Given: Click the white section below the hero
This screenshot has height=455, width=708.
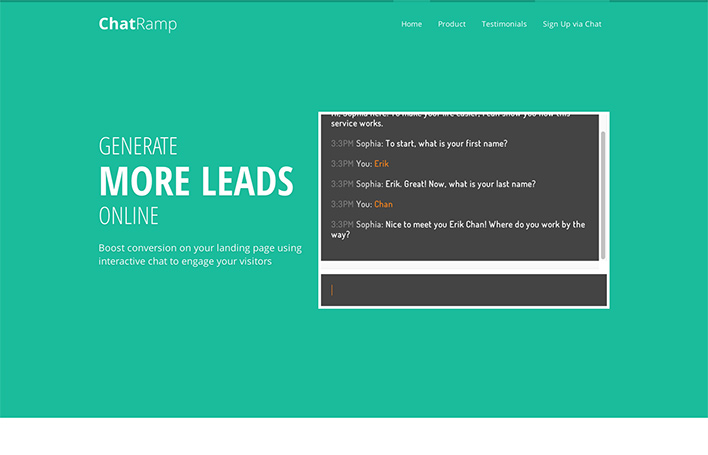Looking at the screenshot, I should point(354,437).
